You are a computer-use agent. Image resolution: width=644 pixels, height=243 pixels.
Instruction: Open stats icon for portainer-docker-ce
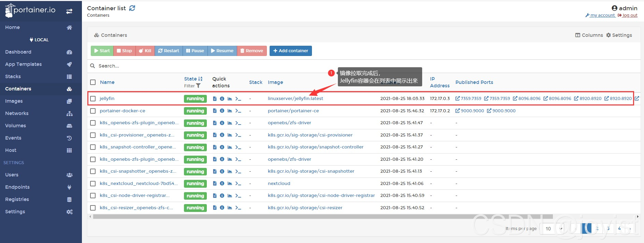tap(230, 111)
